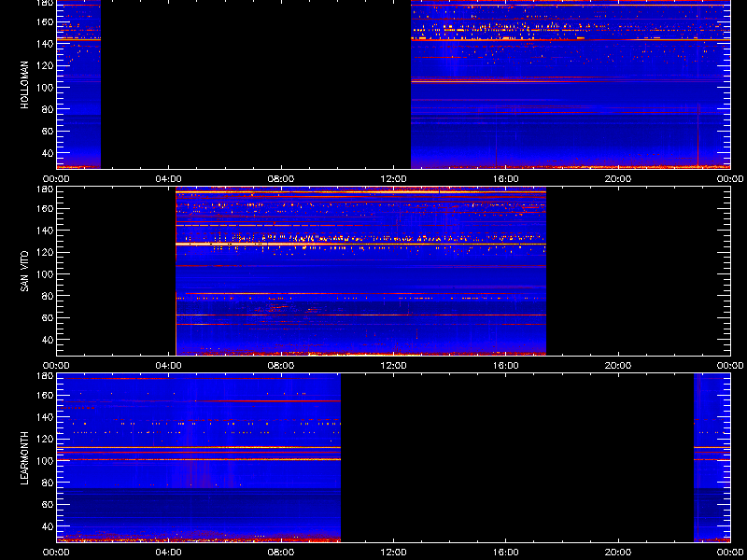Select the 80 frequency tick on San Vito axis
The image size is (747, 560).
click(x=46, y=296)
